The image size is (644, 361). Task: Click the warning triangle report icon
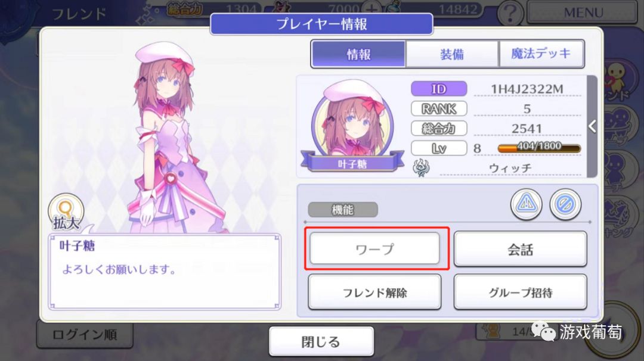click(x=526, y=204)
